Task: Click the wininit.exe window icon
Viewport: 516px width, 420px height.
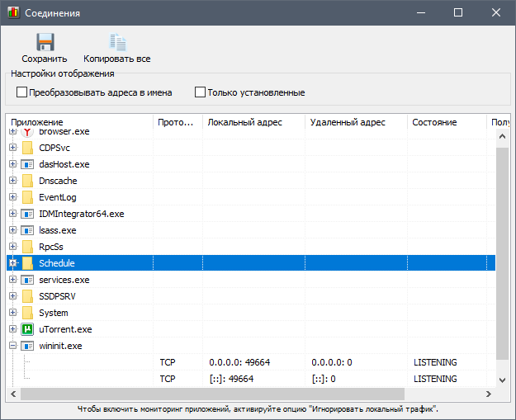Action: pos(27,346)
